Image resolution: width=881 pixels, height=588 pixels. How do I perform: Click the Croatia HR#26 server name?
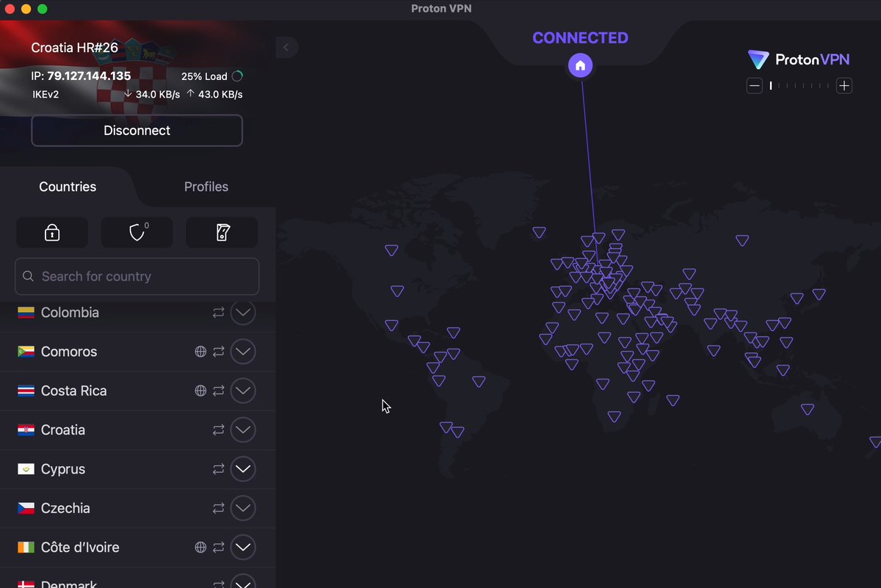74,48
